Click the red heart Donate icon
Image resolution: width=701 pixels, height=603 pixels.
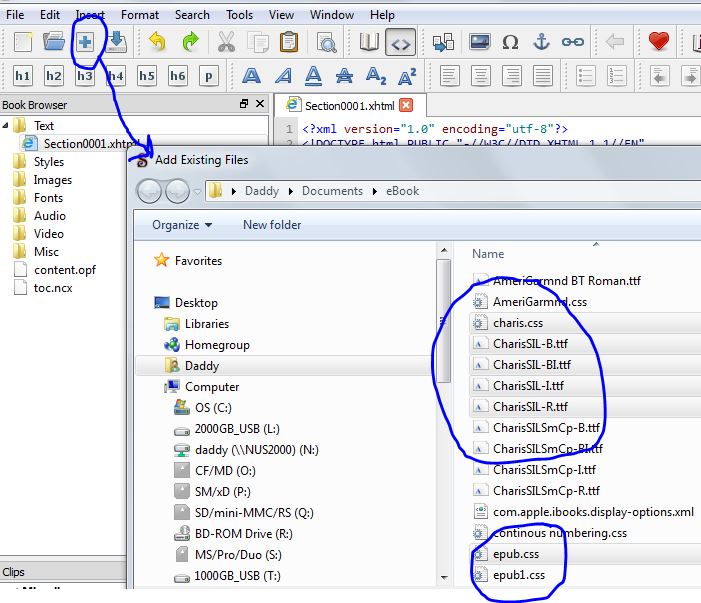coord(659,42)
